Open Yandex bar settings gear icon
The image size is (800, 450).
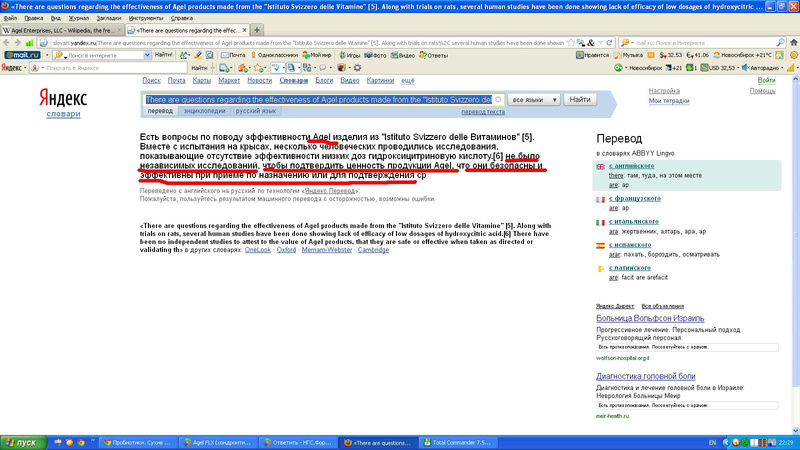click(358, 67)
